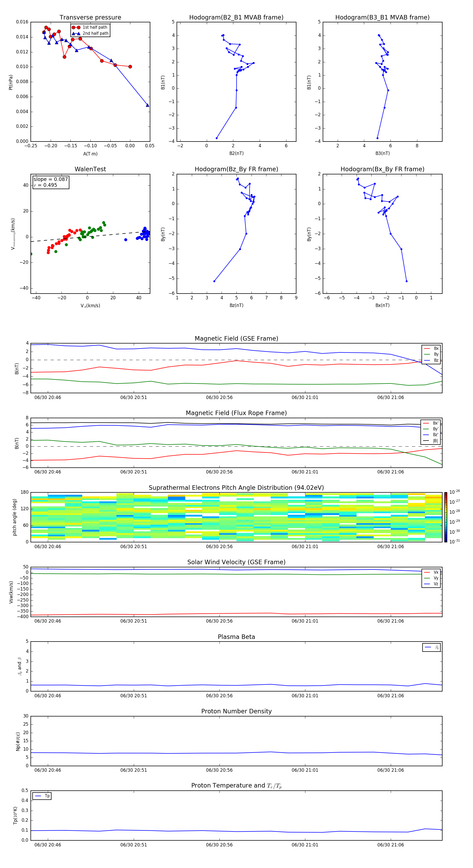Click the pitch angle colorbar

(445, 517)
